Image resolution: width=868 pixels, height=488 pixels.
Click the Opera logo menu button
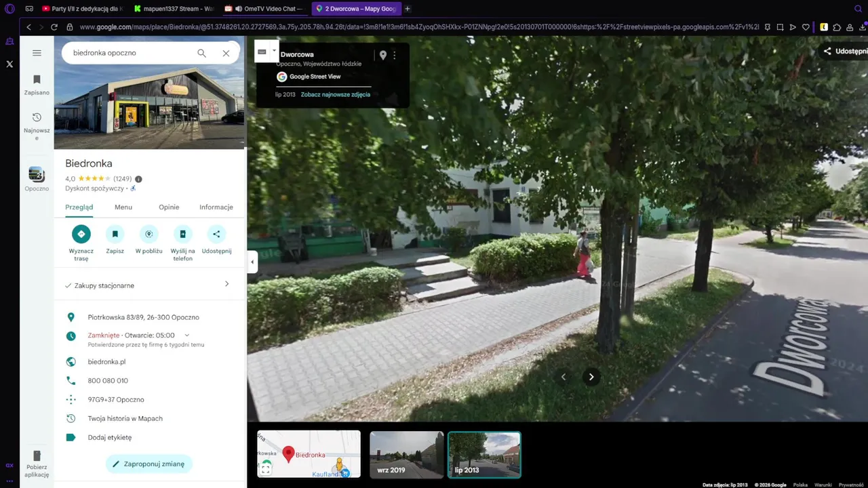coord(9,9)
